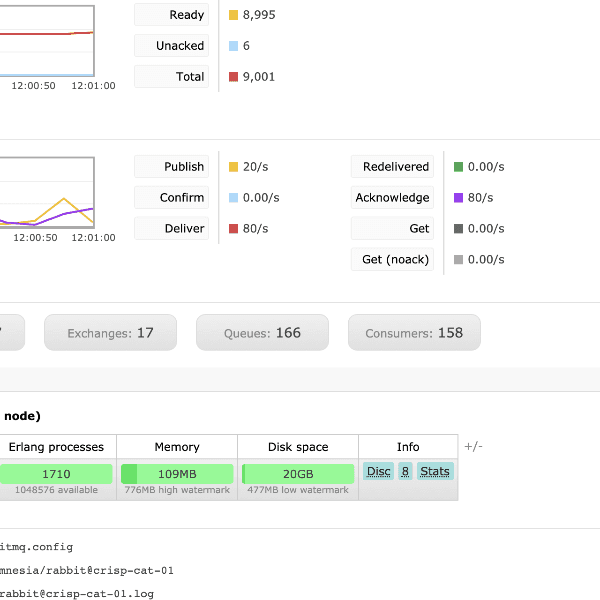Viewport: 600px width, 600px height.
Task: Click the 109MB memory usage bar
Action: [177, 473]
